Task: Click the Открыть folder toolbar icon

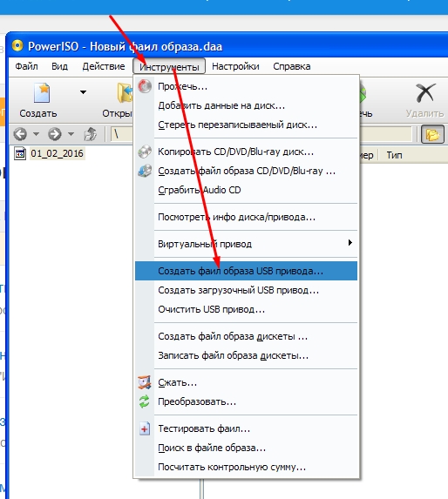Action: (125, 93)
